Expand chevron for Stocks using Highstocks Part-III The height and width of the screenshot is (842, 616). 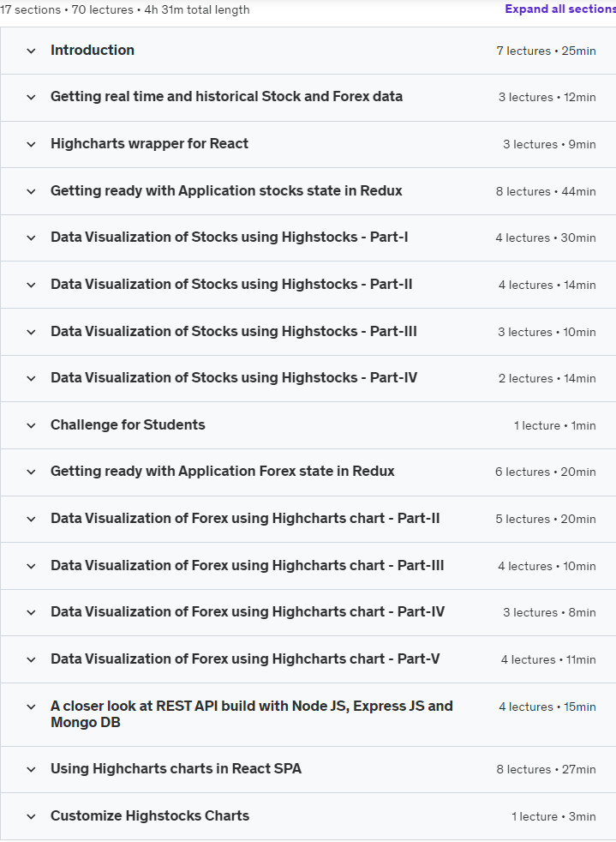click(31, 333)
